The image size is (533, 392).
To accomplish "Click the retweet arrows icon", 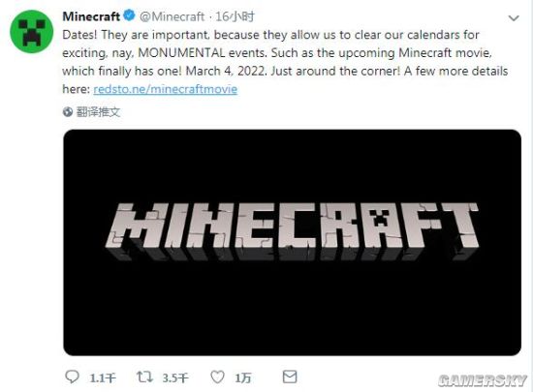I will pyautogui.click(x=144, y=377).
